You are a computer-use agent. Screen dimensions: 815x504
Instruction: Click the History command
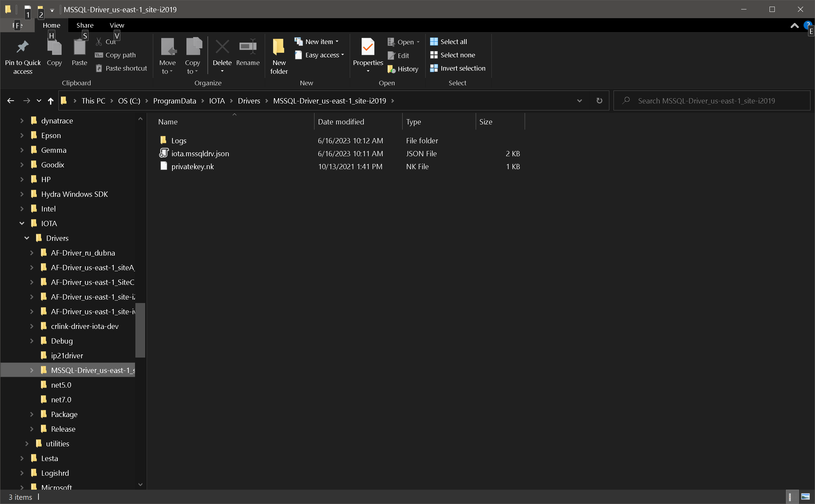coord(403,69)
